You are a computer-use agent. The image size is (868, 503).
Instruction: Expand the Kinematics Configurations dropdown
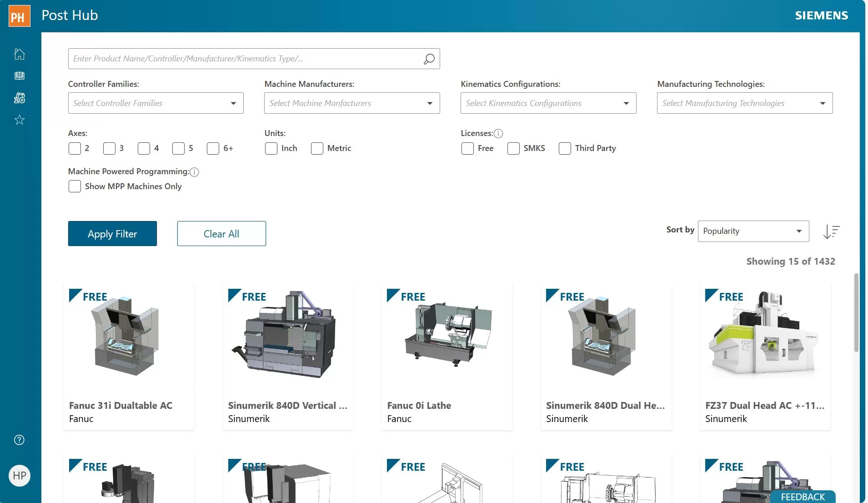tap(548, 103)
